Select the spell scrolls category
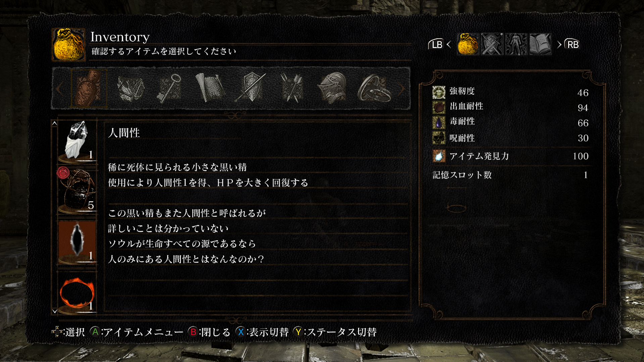The width and height of the screenshot is (644, 362). 210,88
